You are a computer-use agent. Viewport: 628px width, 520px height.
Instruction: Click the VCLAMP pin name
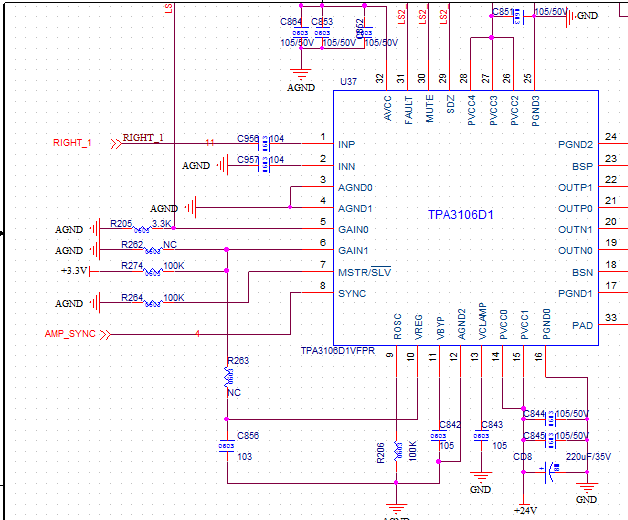(x=483, y=321)
